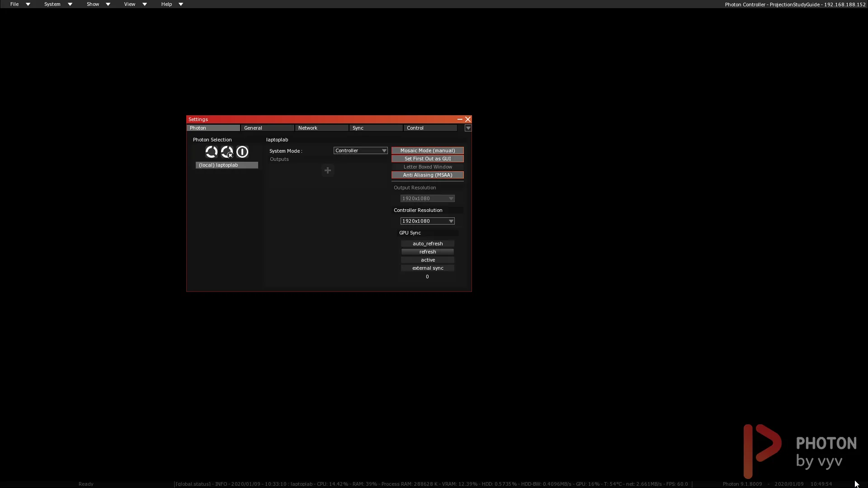This screenshot has height=488, width=868.
Task: Click the circular arrows icon with x badge
Action: [x=227, y=152]
